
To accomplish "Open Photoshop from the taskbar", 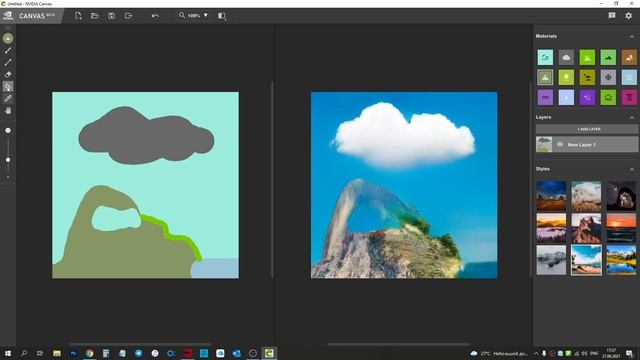I will point(73,353).
